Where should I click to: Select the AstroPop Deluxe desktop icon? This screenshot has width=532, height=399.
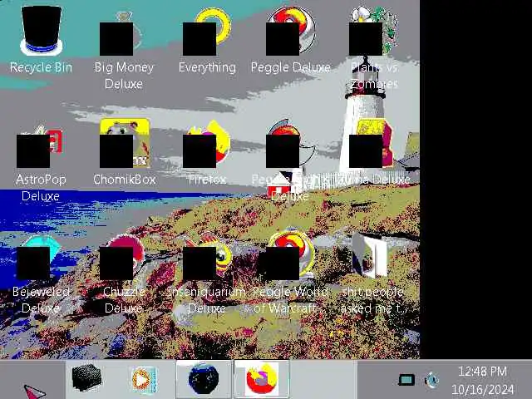(40, 146)
